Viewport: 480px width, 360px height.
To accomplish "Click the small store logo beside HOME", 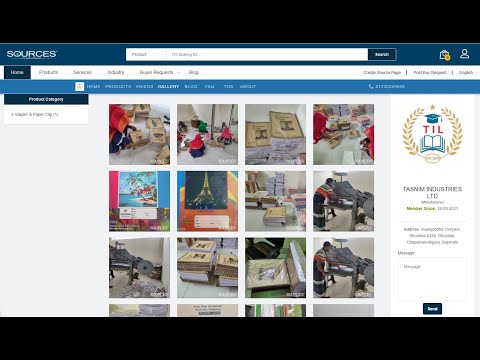I will point(79,86).
